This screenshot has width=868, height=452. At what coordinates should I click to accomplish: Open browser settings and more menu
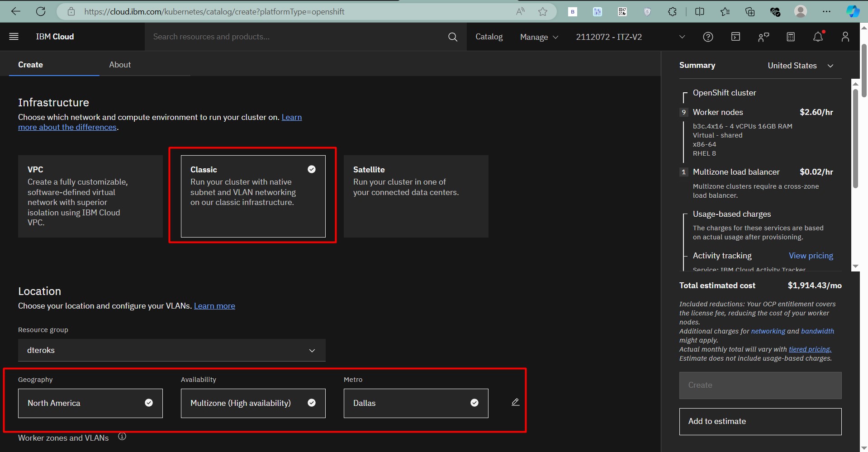pos(826,12)
